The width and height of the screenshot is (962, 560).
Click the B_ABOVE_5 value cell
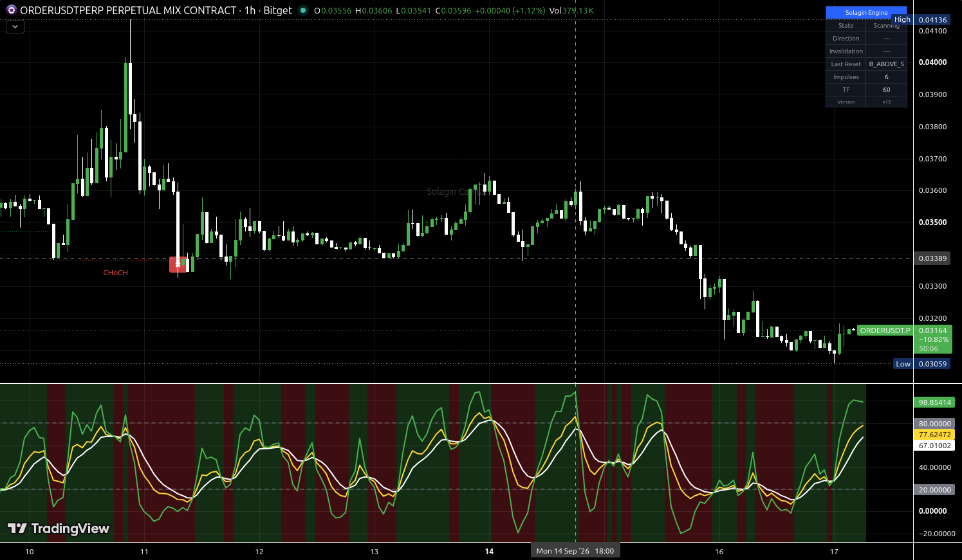886,64
